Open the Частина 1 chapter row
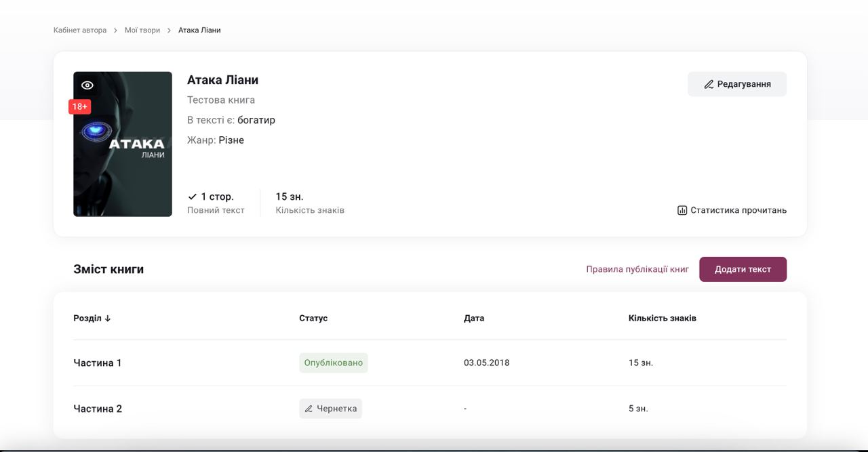This screenshot has width=868, height=452. 430,363
